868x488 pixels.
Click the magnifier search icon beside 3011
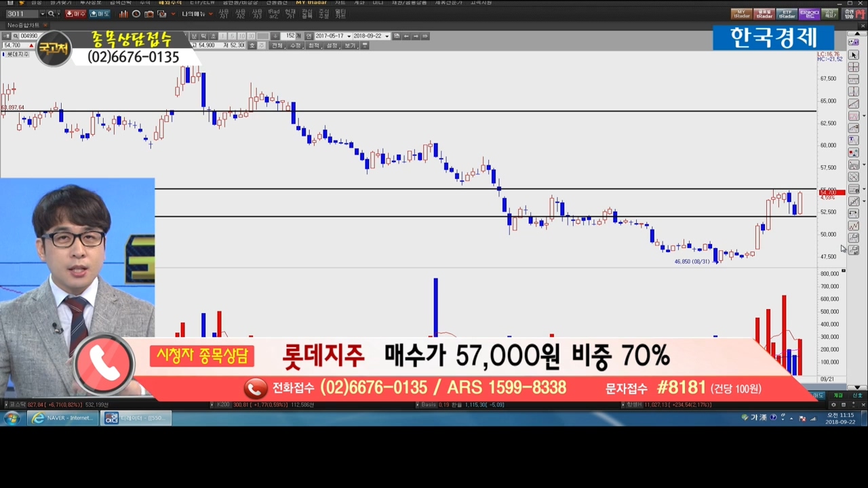tap(51, 14)
